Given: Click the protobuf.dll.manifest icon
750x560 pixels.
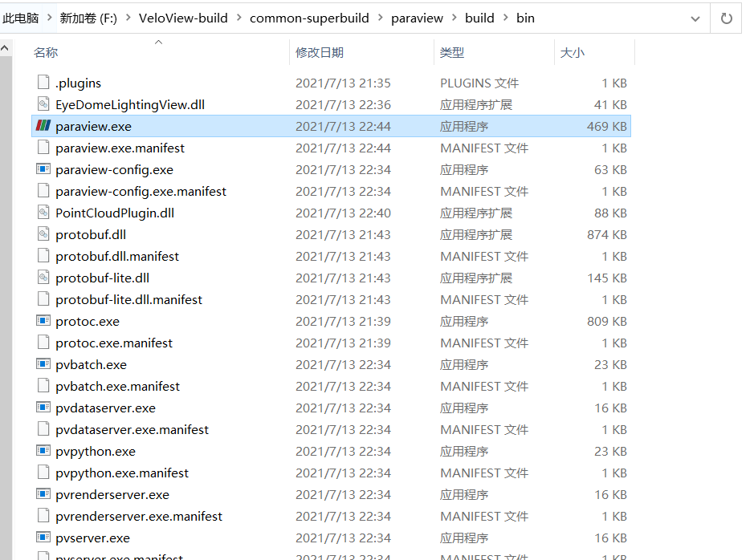Looking at the screenshot, I should coord(43,256).
